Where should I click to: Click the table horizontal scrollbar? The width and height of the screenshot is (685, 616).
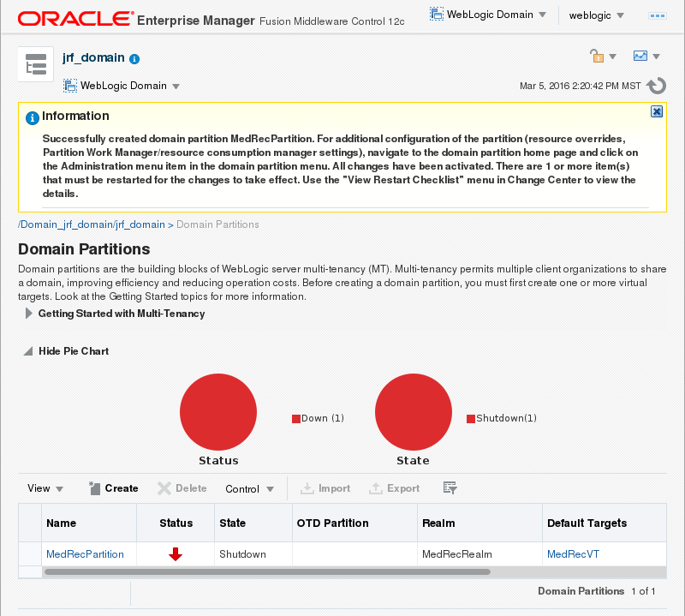tap(267, 571)
